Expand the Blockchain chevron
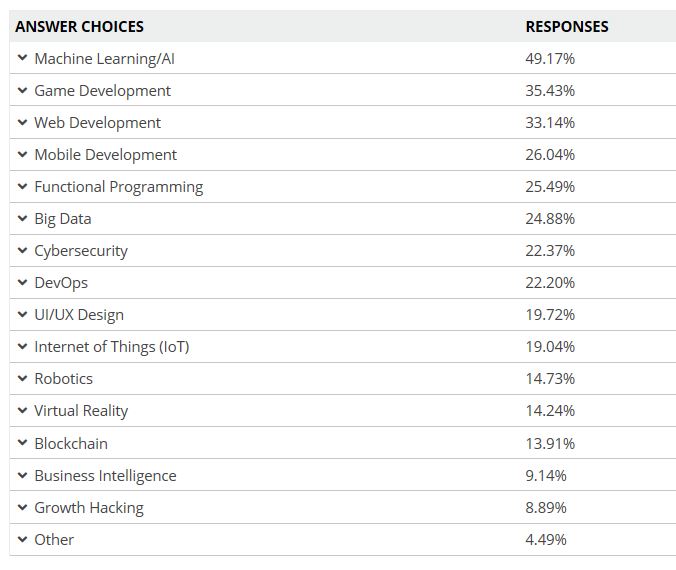The height and width of the screenshot is (570, 676). (22, 443)
